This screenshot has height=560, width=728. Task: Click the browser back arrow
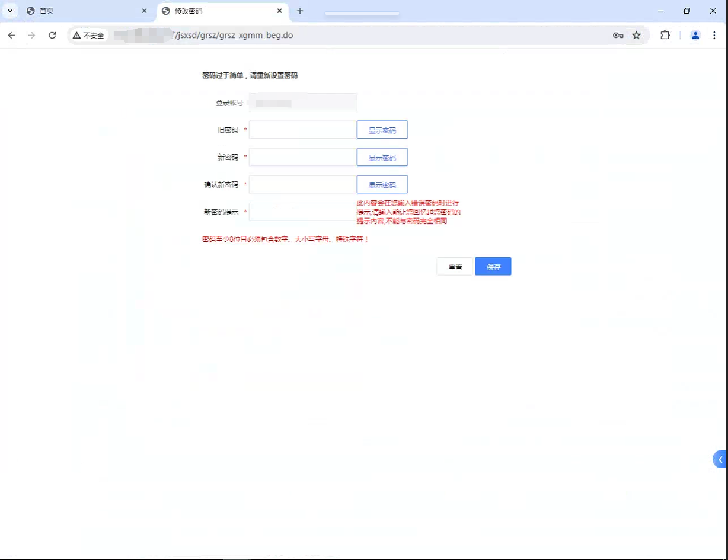tap(11, 36)
